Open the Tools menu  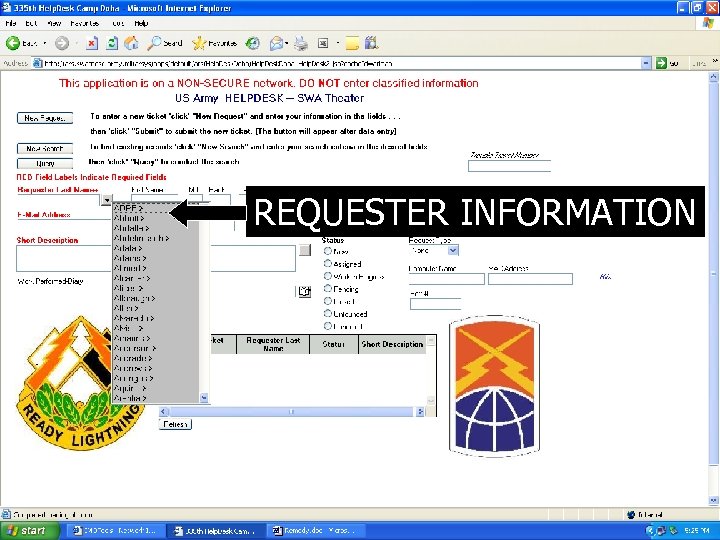118,23
